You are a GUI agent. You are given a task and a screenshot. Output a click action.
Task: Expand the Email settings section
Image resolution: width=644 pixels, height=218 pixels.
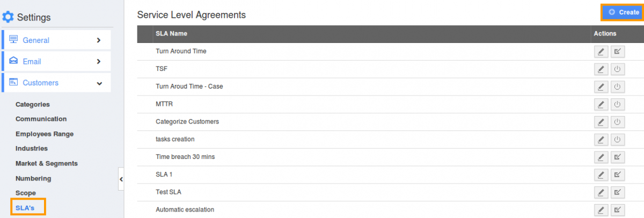(x=57, y=61)
